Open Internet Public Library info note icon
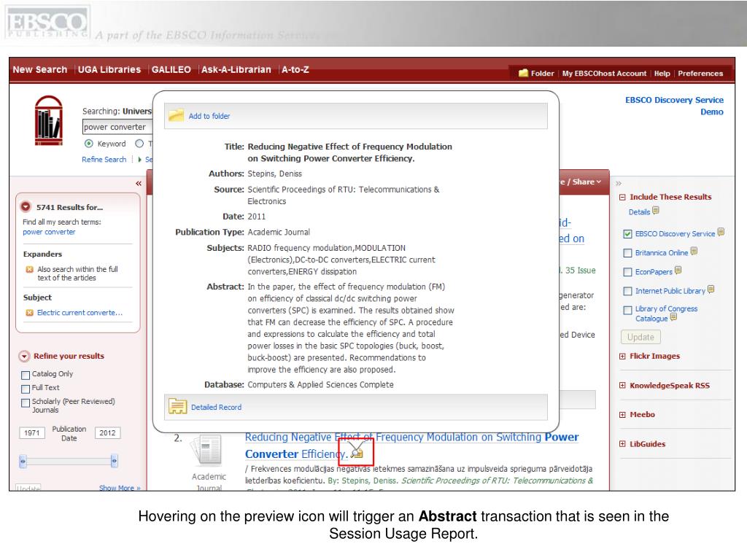Viewport: 747px width, 560px height. coord(711,289)
